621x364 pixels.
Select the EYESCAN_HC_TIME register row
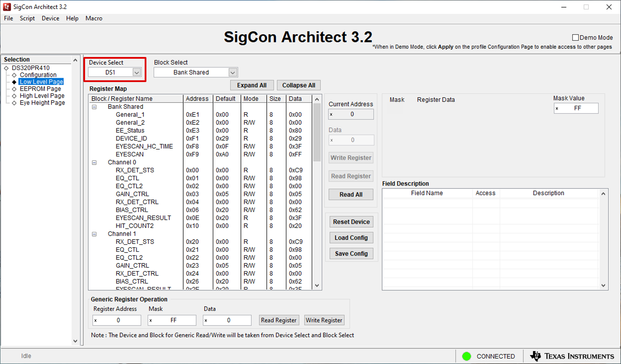click(x=201, y=146)
